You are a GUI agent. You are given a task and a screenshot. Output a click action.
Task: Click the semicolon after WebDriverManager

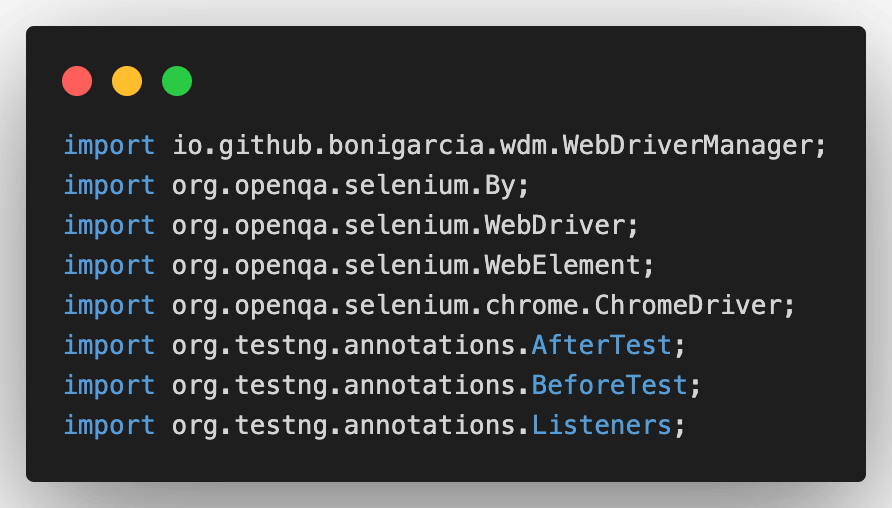point(821,145)
